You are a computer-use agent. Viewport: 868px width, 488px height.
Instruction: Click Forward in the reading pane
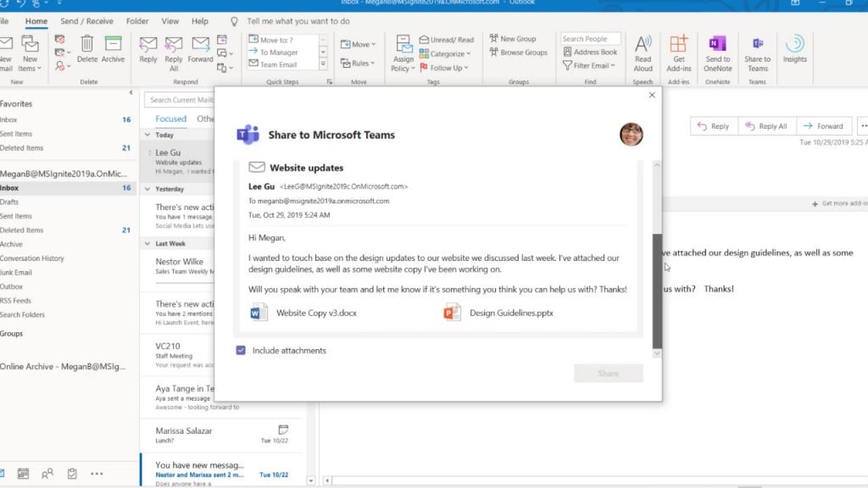823,126
